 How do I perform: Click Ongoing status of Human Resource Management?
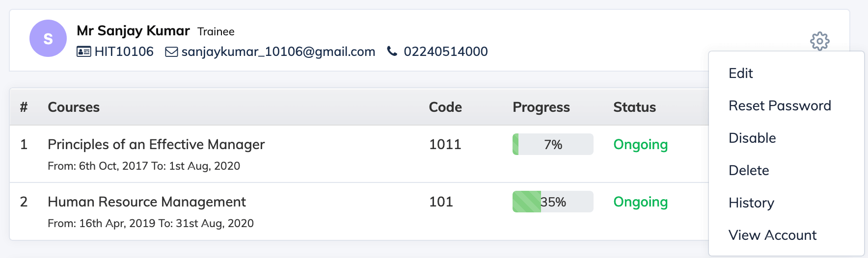641,202
